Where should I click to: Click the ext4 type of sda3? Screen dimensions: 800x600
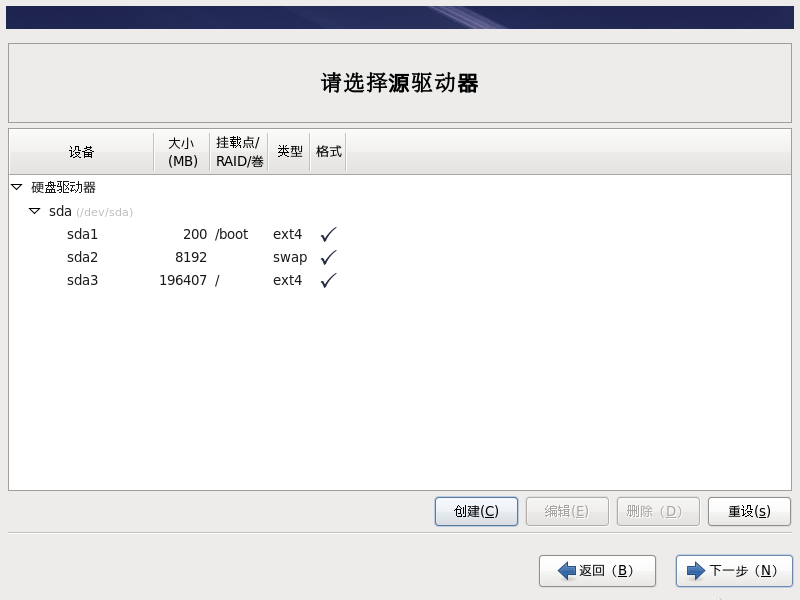(287, 280)
